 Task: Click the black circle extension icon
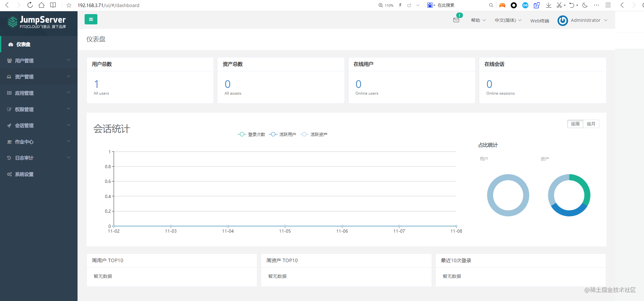pyautogui.click(x=514, y=5)
